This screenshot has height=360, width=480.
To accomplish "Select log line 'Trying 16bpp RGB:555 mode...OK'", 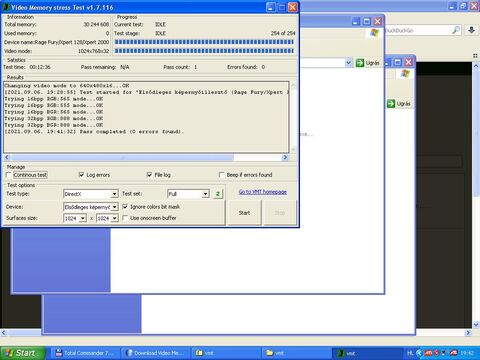I will coord(54,105).
